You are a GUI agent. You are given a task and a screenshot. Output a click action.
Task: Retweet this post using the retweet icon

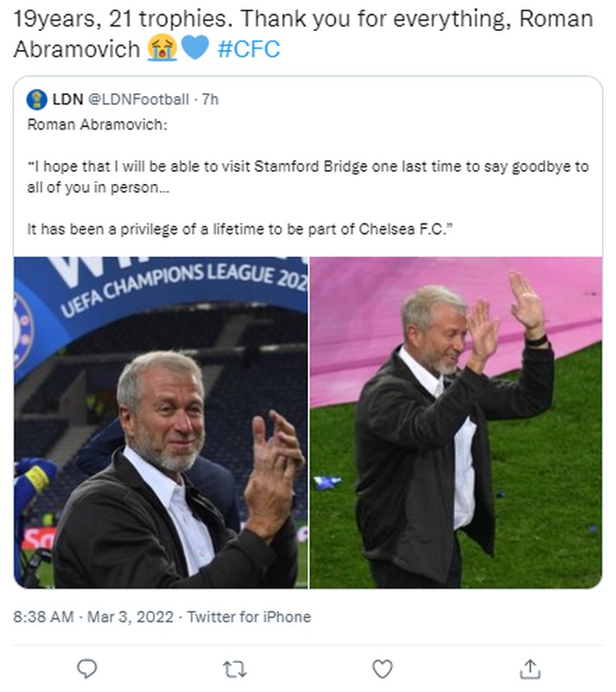coord(234,670)
